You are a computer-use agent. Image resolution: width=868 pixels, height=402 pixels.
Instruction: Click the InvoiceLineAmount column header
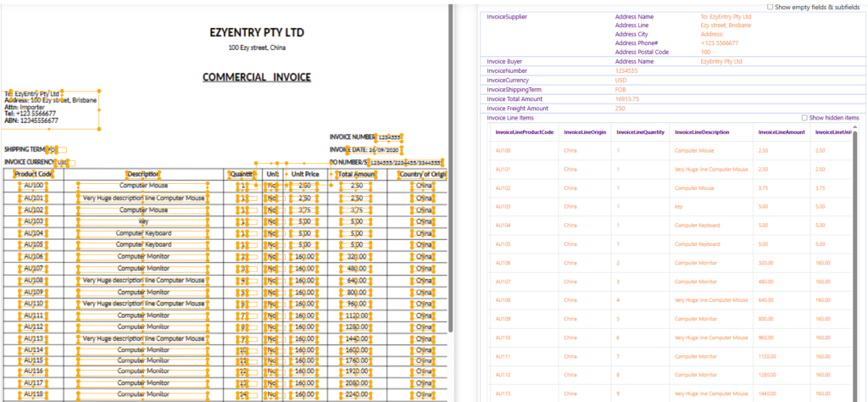(x=781, y=133)
